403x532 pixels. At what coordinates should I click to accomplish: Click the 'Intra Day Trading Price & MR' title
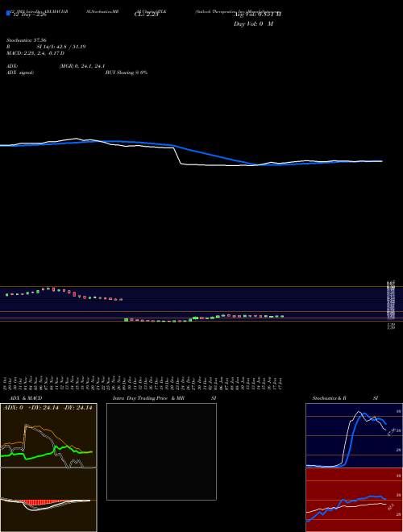[149, 398]
